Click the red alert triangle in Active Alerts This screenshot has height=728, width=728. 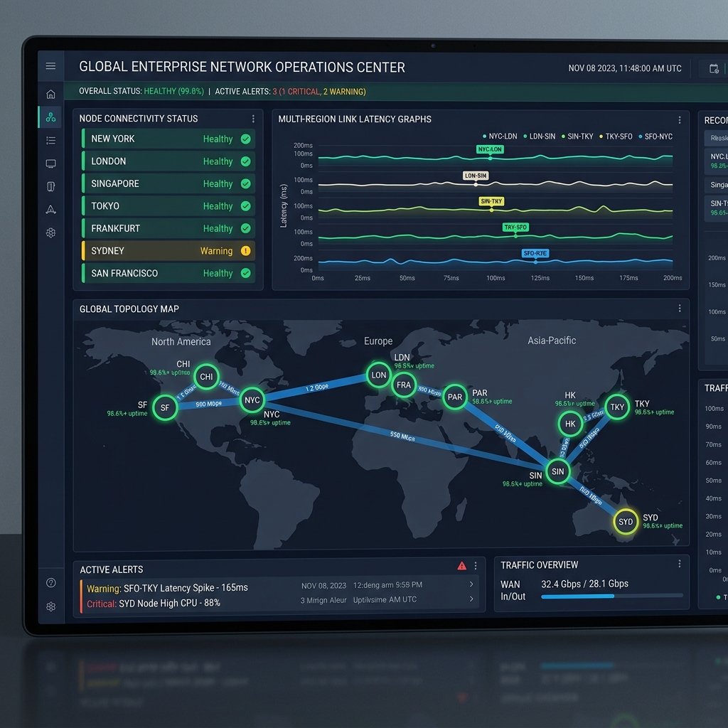click(461, 565)
